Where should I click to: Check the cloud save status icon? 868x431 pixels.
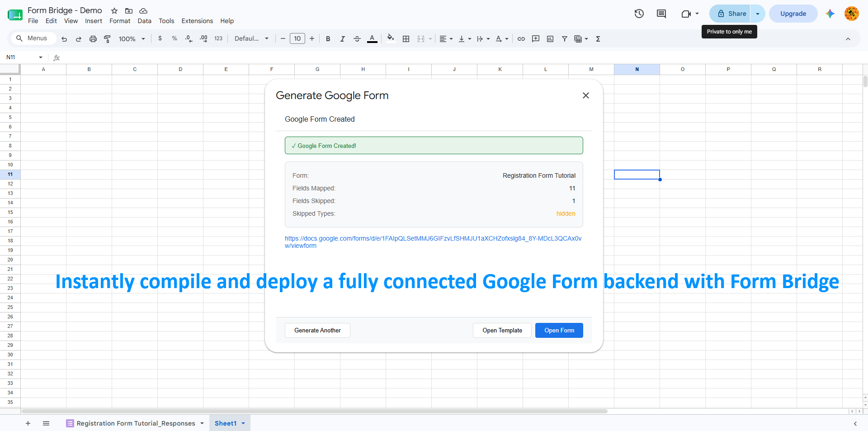point(143,11)
